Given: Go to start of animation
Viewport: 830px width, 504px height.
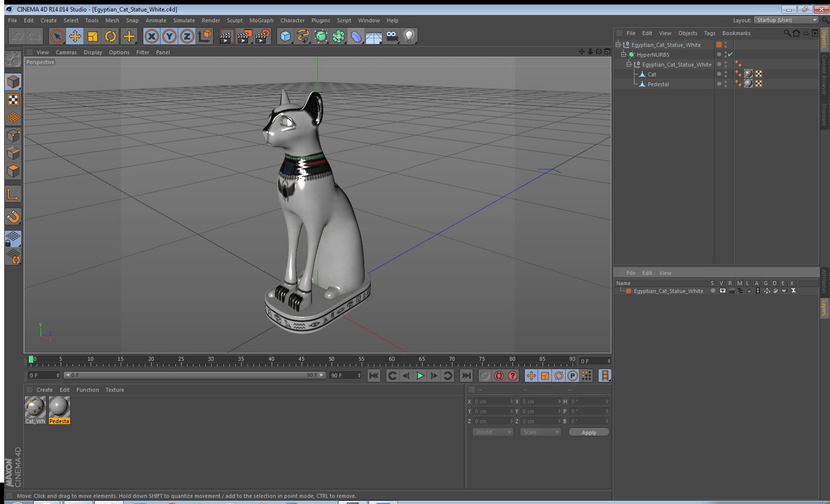Looking at the screenshot, I should click(x=374, y=376).
